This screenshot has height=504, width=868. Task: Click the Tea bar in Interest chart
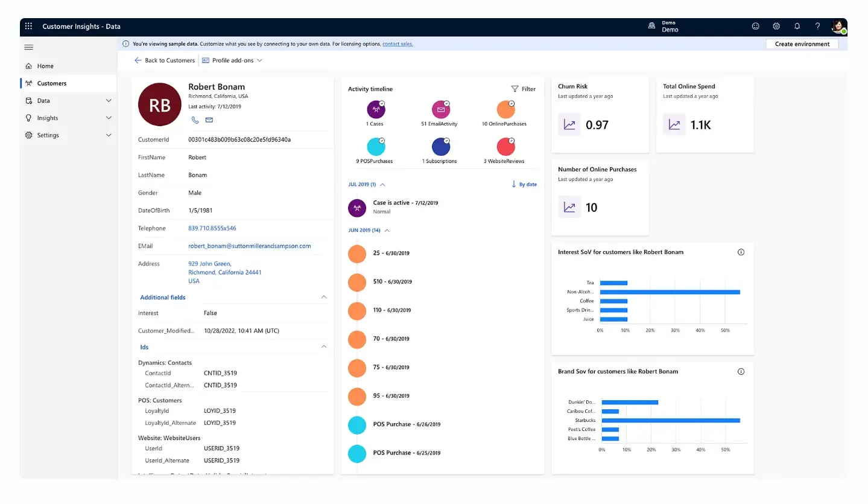coord(613,283)
